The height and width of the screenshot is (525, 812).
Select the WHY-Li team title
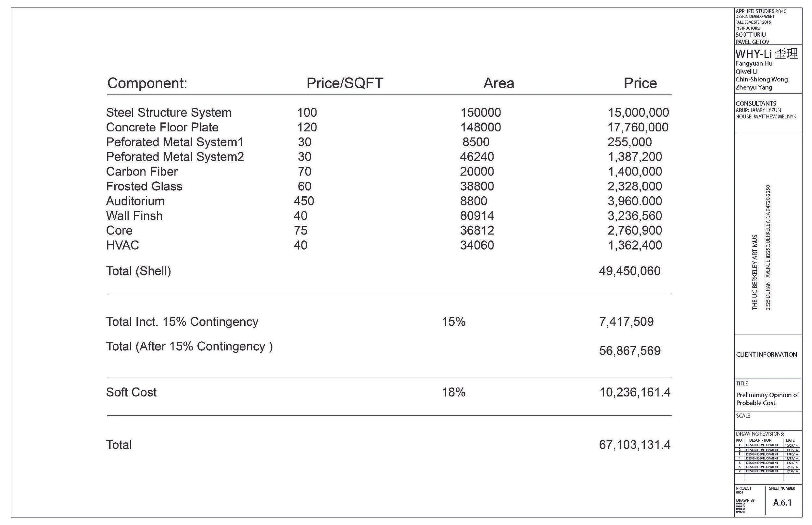point(766,54)
